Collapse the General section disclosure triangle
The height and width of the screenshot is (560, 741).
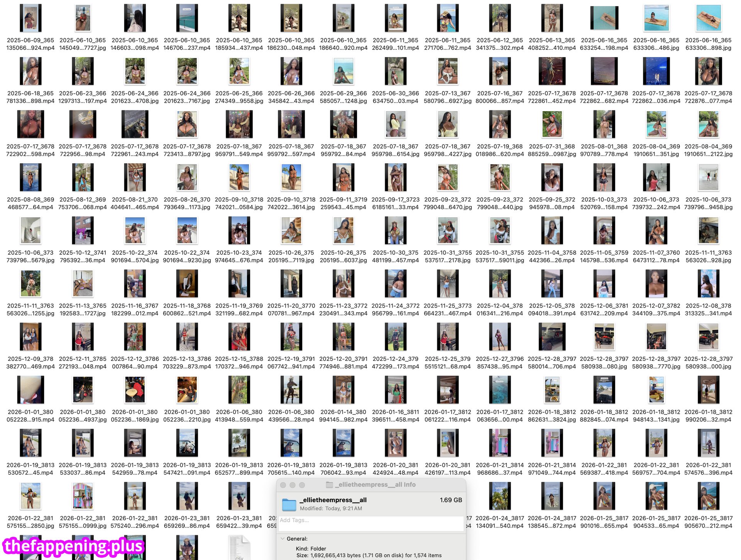pyautogui.click(x=283, y=538)
